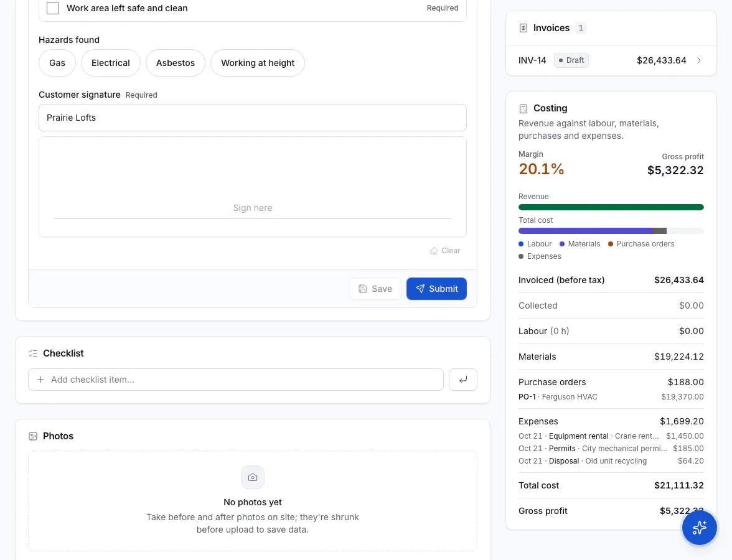Click the 20.1% margin value
The image size is (732, 560).
click(x=542, y=169)
